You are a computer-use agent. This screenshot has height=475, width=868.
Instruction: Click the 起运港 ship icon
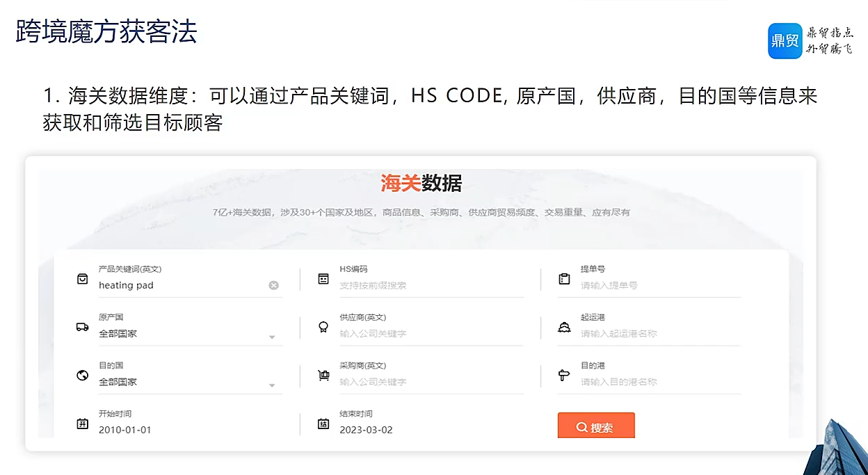[564, 327]
